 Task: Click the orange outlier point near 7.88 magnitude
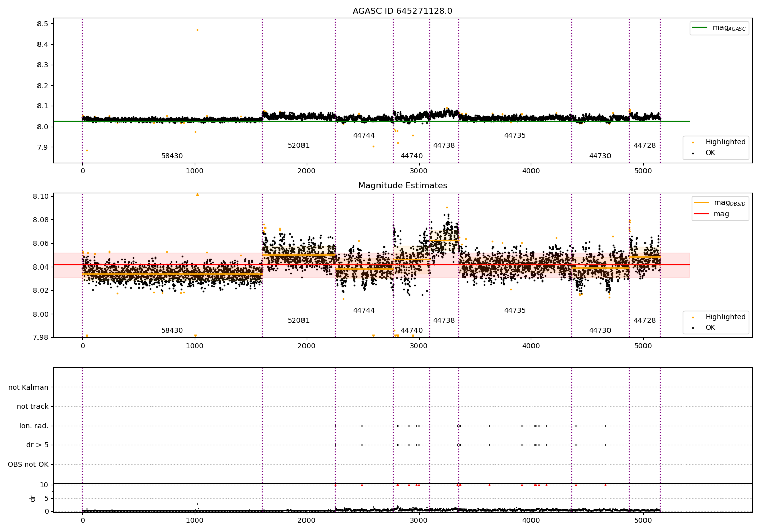pos(87,150)
